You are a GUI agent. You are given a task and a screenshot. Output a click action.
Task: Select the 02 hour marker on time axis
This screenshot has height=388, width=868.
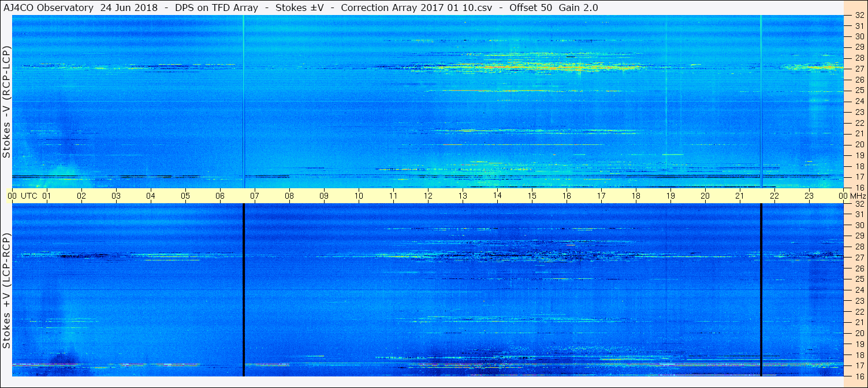pyautogui.click(x=81, y=196)
